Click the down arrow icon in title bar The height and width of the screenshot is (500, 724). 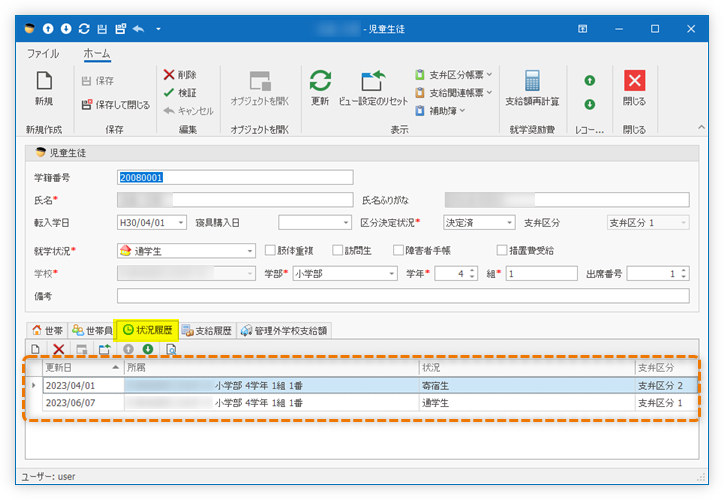pos(66,29)
